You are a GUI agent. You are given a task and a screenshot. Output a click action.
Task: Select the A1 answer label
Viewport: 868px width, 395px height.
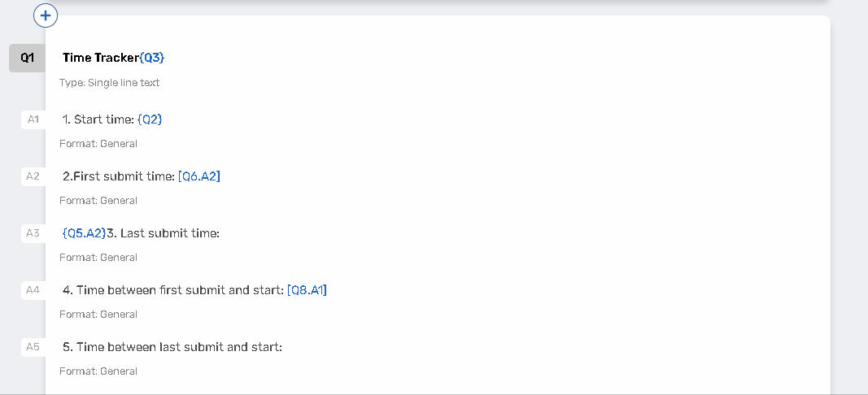click(x=33, y=119)
